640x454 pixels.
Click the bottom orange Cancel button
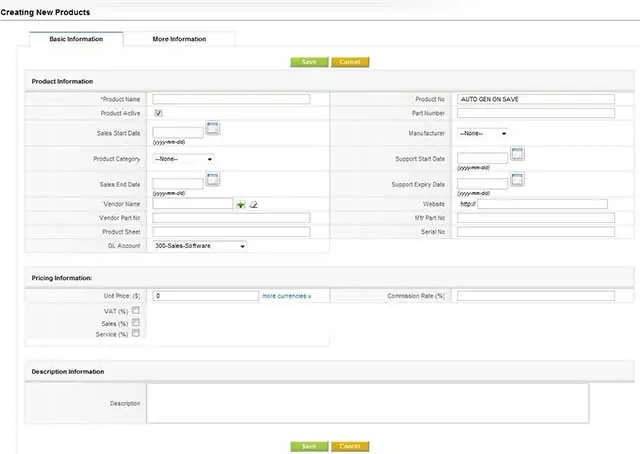pyautogui.click(x=350, y=446)
